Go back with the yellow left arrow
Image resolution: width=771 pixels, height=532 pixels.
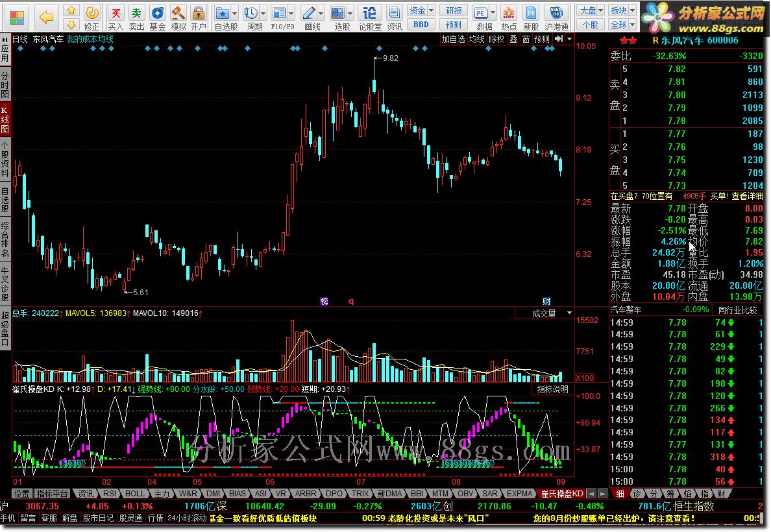46,18
